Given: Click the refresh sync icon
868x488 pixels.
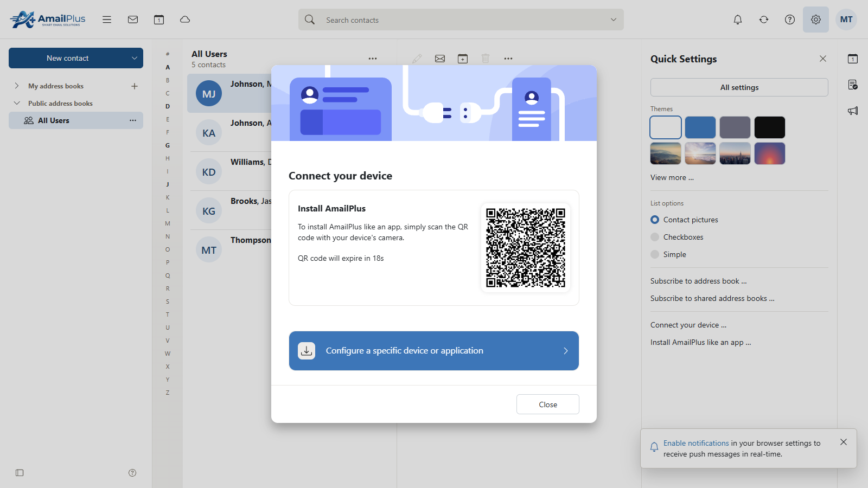Looking at the screenshot, I should 764,20.
